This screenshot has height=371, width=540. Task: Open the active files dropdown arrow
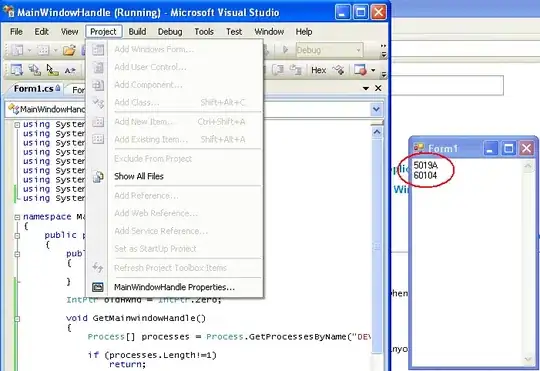tap(366, 89)
